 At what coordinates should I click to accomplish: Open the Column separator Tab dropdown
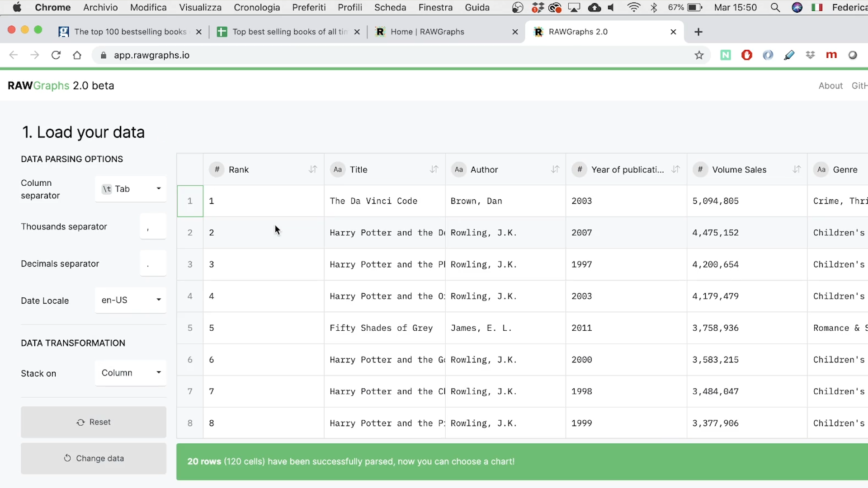131,189
